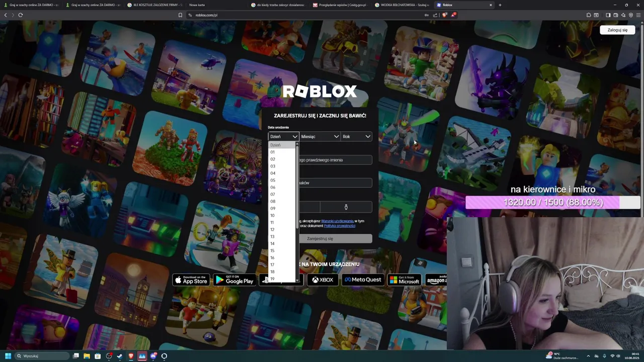The image size is (644, 362).
Task: Open the Rok year dropdown
Action: (357, 136)
